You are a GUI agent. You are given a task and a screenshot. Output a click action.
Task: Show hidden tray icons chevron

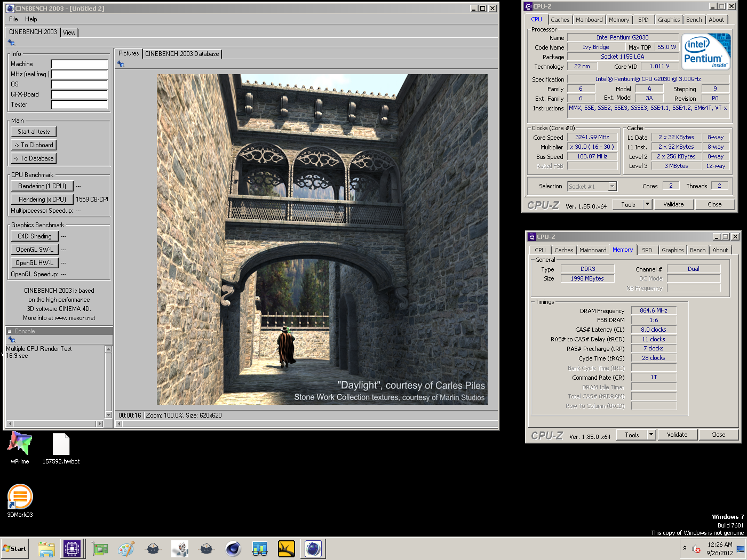click(x=685, y=548)
